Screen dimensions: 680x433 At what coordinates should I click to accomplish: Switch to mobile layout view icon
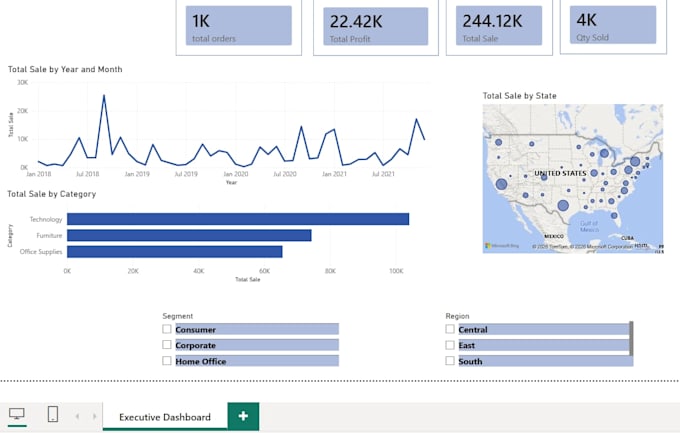(x=52, y=414)
